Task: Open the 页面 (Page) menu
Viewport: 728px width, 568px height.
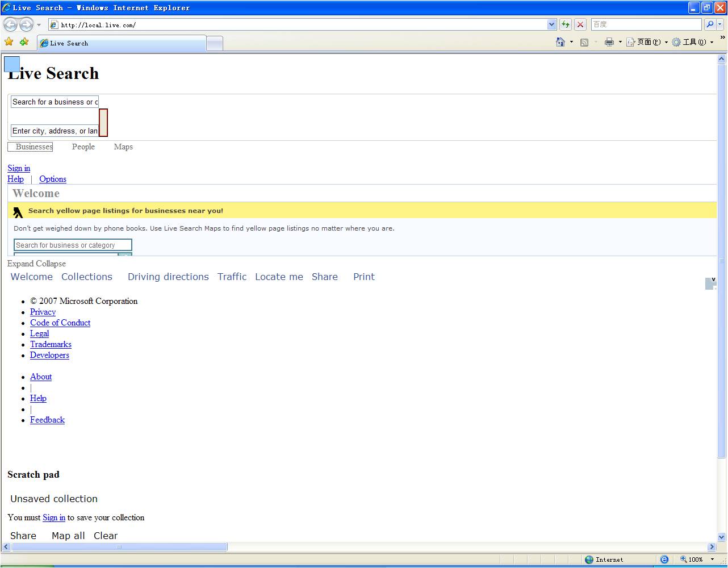Action: click(647, 42)
